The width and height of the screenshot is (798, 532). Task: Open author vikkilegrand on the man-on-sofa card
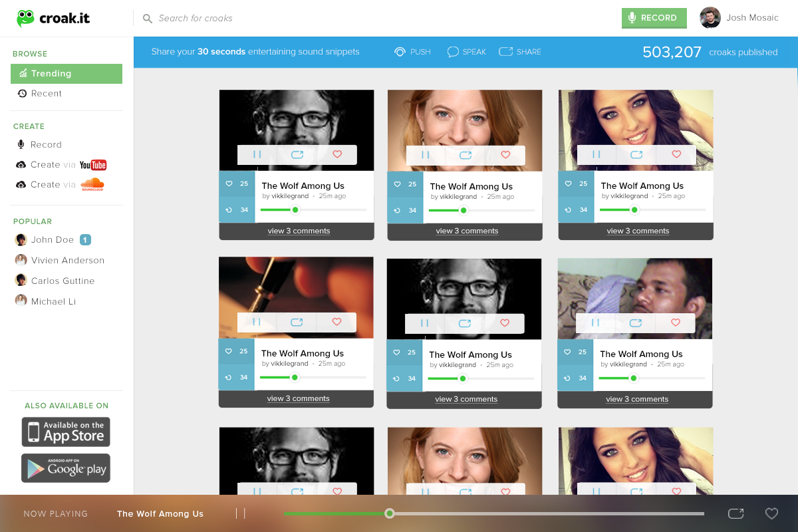pyautogui.click(x=628, y=364)
